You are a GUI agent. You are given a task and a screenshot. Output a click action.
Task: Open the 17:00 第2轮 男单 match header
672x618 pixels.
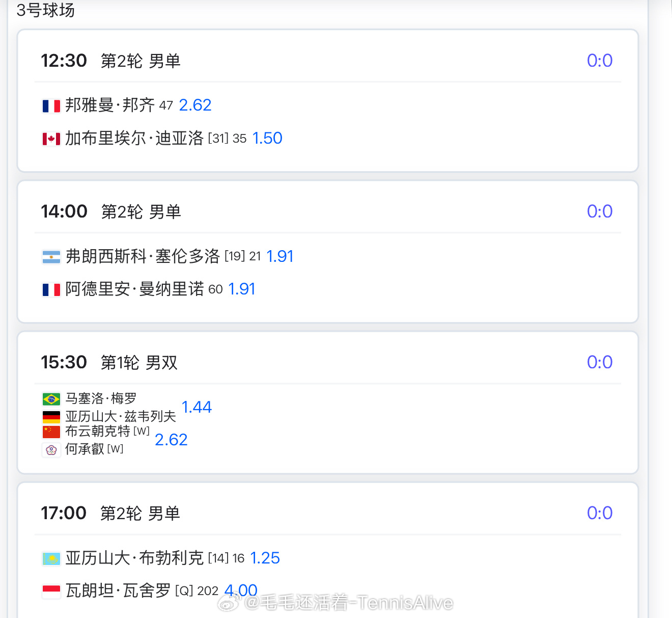pyautogui.click(x=110, y=513)
